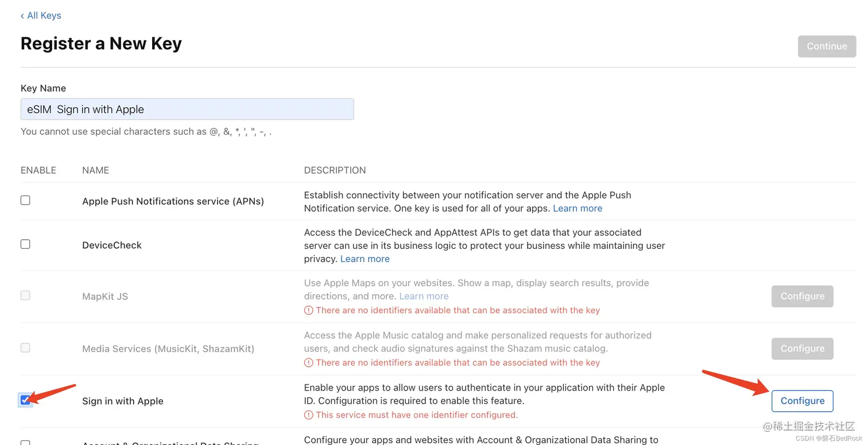Open Learn more for DeviceCheck

[x=365, y=259]
